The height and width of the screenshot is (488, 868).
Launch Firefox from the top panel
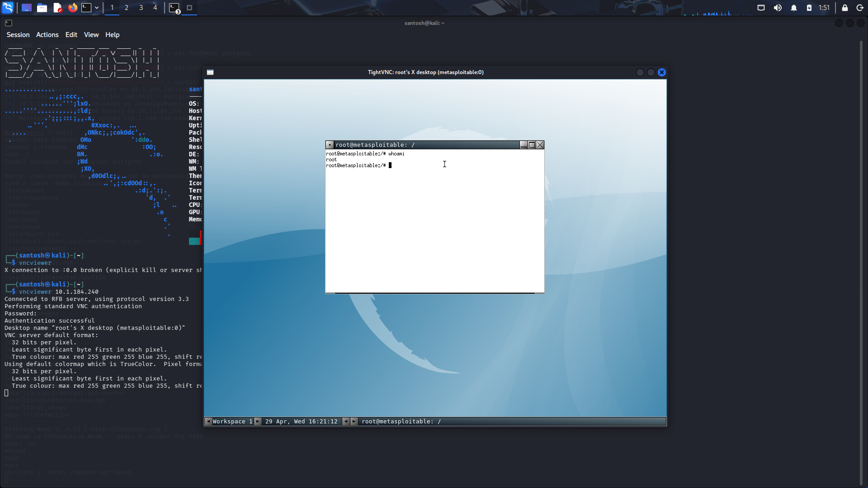(x=73, y=8)
